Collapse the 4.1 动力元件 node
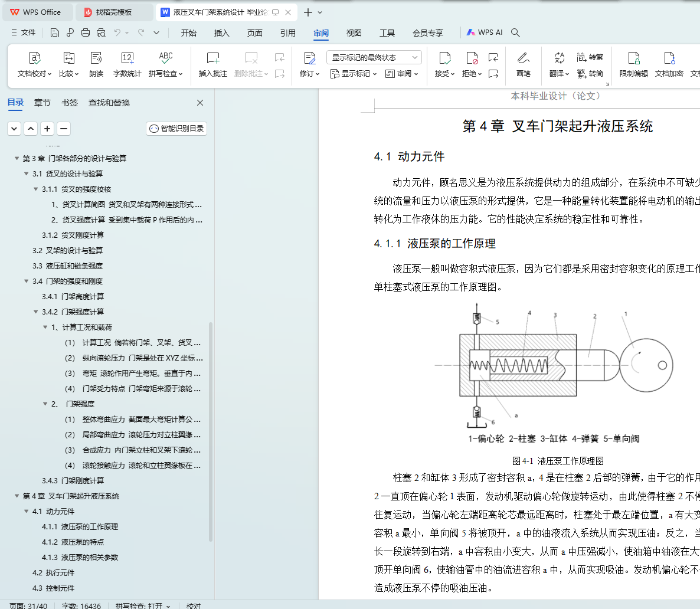The image size is (700, 609). (x=27, y=511)
